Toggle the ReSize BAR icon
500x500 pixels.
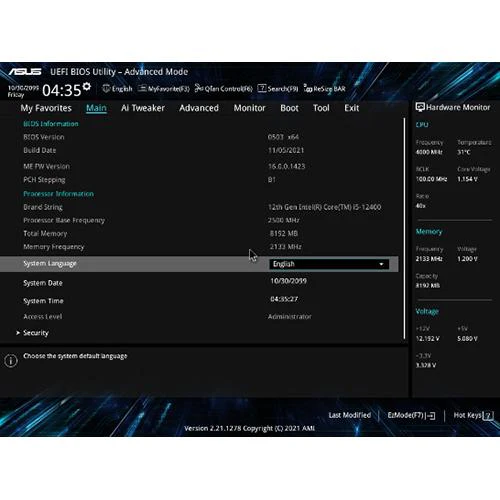coord(308,88)
